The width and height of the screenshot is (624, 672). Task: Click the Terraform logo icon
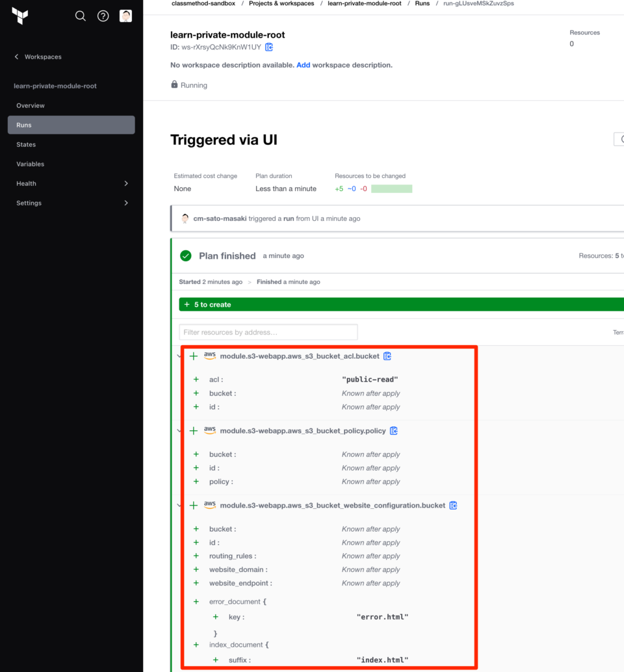[x=19, y=16]
